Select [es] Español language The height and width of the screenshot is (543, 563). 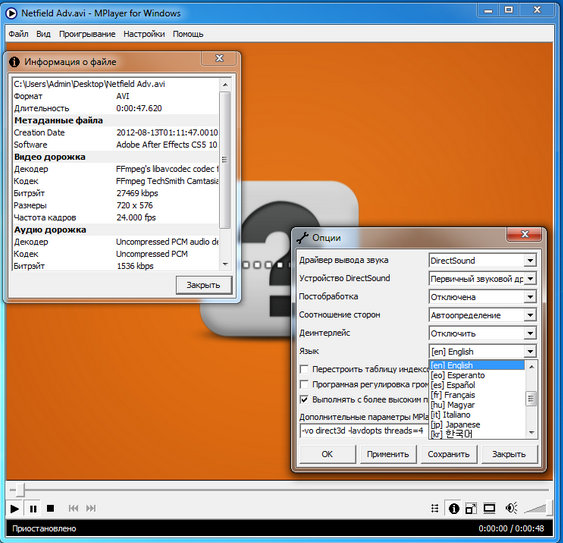[477, 385]
